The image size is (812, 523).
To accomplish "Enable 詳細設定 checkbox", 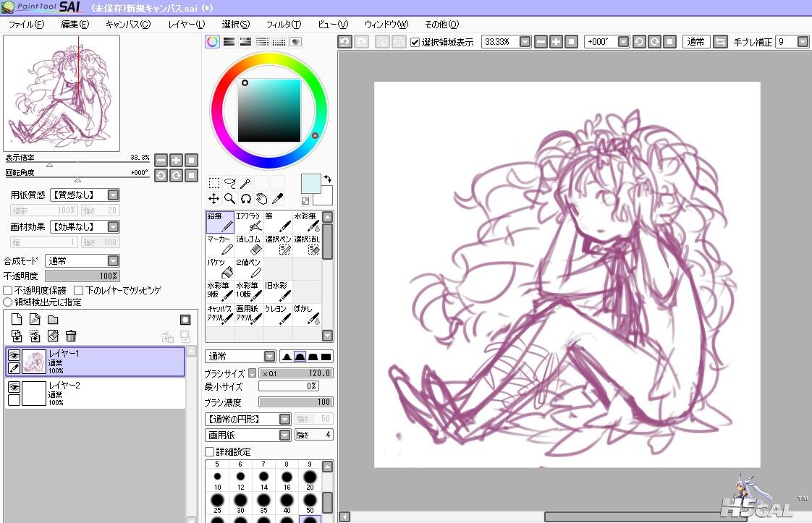I will (210, 451).
